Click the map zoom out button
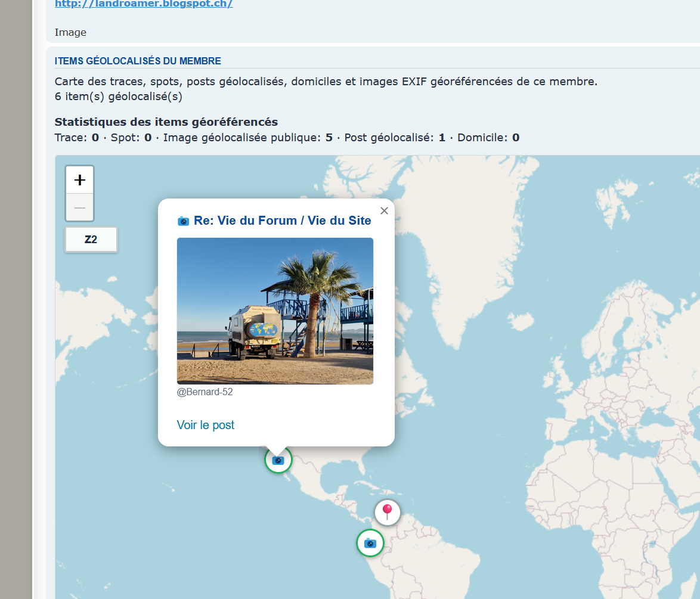 pyautogui.click(x=79, y=207)
